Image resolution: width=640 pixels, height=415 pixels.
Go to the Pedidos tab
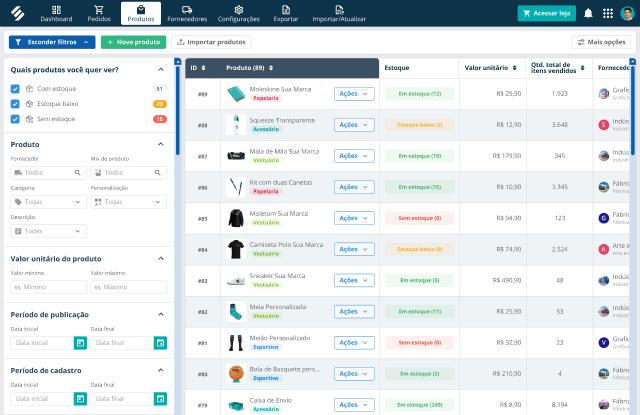(99, 13)
